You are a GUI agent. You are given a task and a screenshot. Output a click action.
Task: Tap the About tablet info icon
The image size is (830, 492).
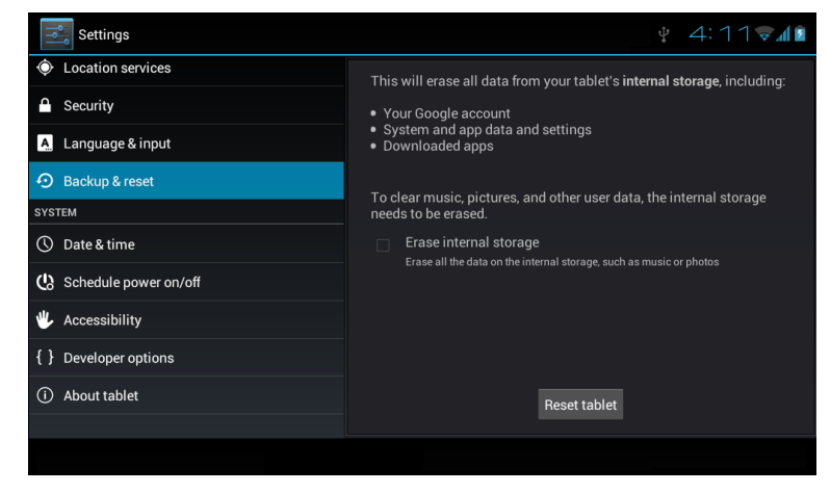coord(45,396)
